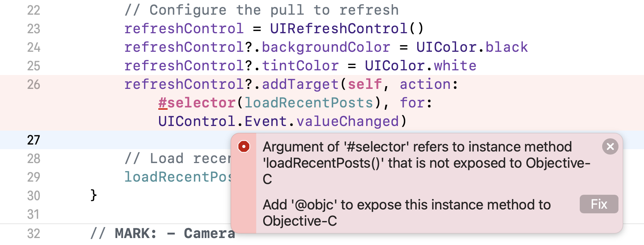The height and width of the screenshot is (245, 644).
Task: Click the 'self' keyword on line 26
Action: click(365, 84)
